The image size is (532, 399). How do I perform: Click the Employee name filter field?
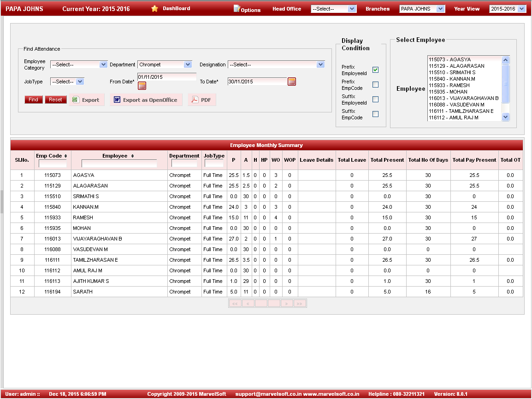[119, 164]
